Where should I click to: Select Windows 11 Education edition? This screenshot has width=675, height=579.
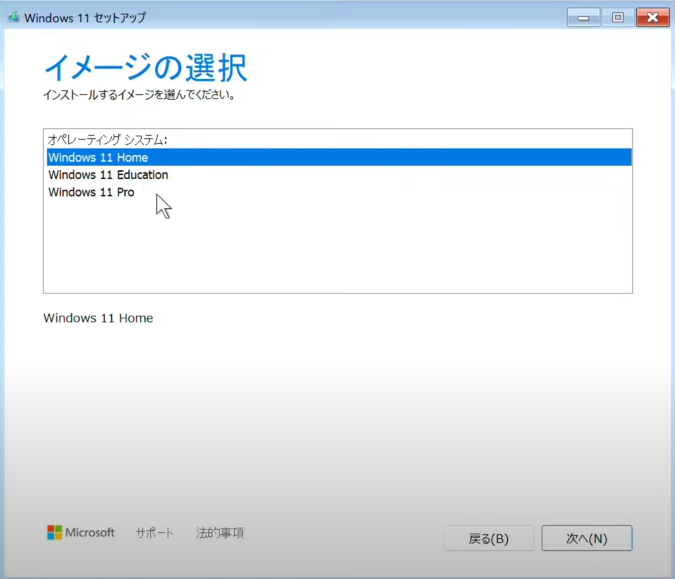[x=339, y=175]
